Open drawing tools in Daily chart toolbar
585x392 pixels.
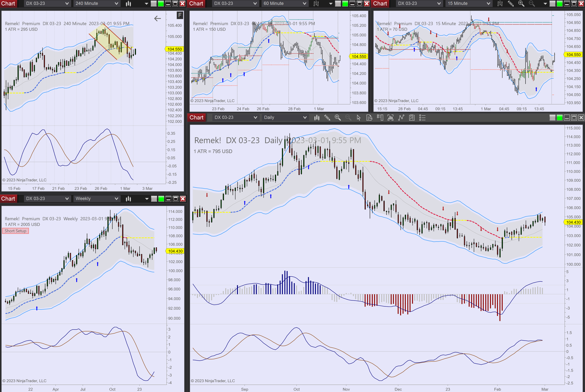click(327, 117)
